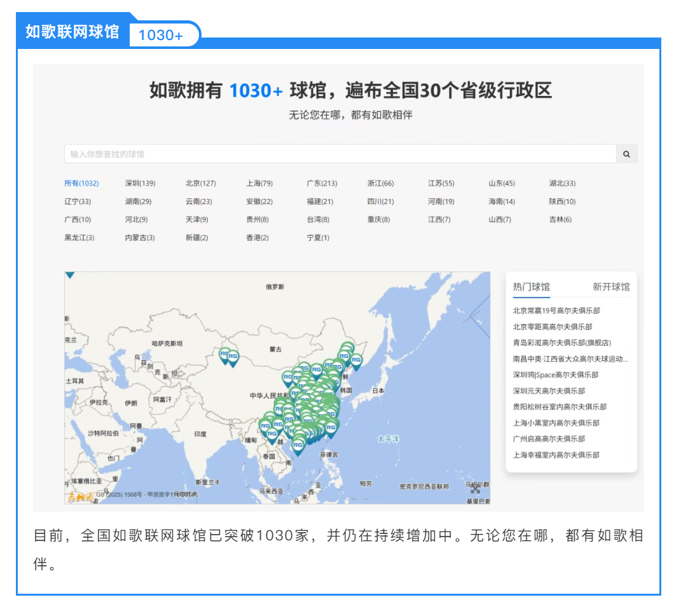
Task: Click the leftmost RG marker in Xinjiang
Action: coord(224,355)
